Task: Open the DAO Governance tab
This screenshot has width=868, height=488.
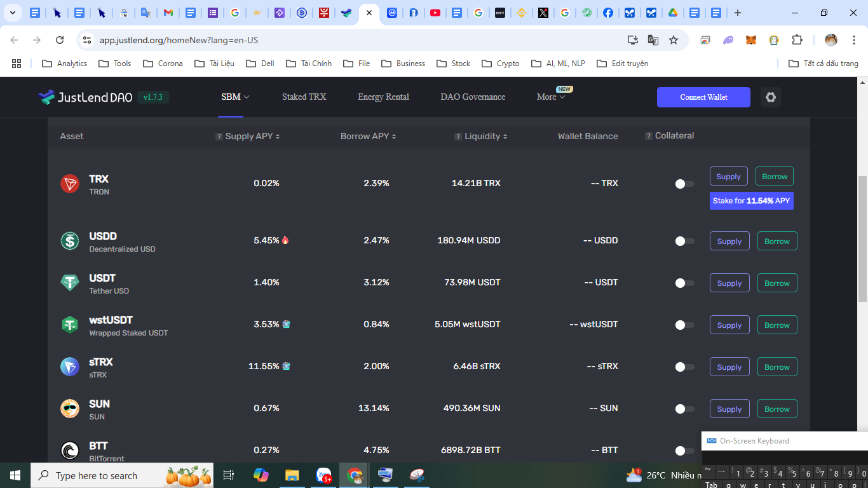Action: 473,97
